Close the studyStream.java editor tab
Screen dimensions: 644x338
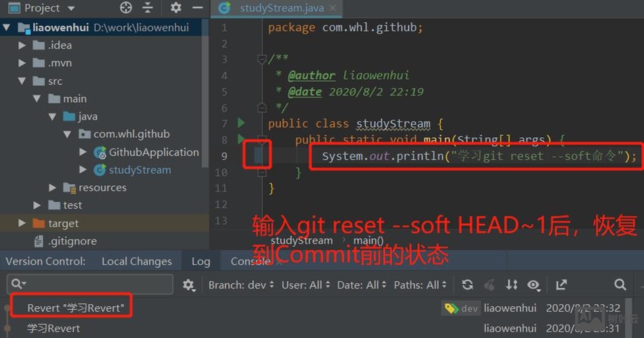[x=333, y=8]
